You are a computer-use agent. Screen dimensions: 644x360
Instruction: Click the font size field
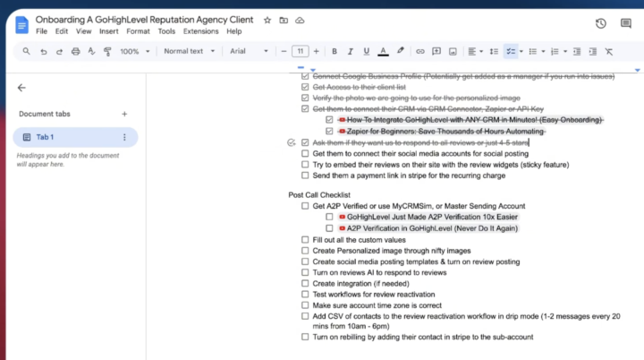(x=301, y=51)
